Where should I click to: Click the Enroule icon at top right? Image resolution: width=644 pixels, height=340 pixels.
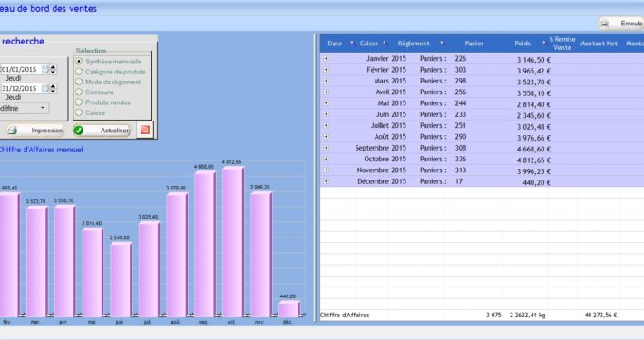[x=605, y=24]
